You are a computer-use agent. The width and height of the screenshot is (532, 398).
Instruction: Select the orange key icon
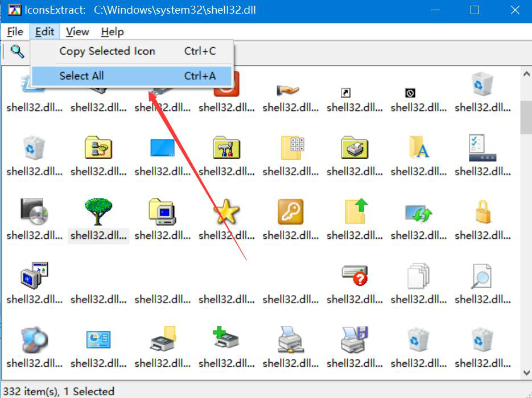coord(290,212)
